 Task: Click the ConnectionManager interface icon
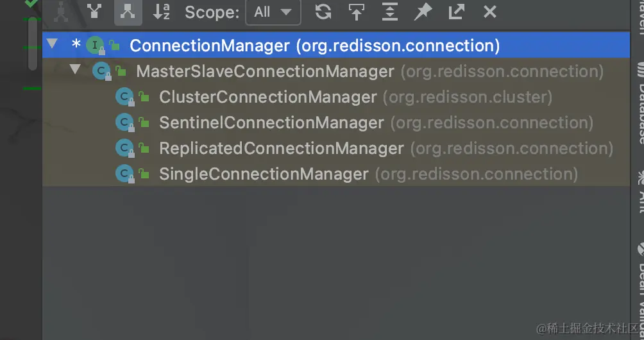(95, 46)
